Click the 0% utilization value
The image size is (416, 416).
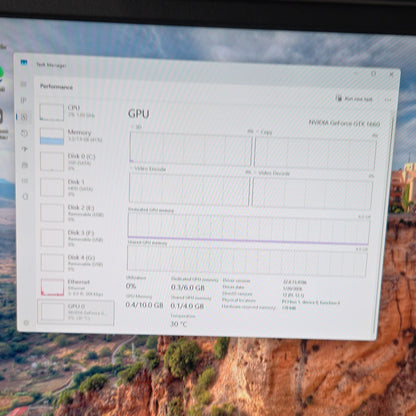(x=131, y=286)
